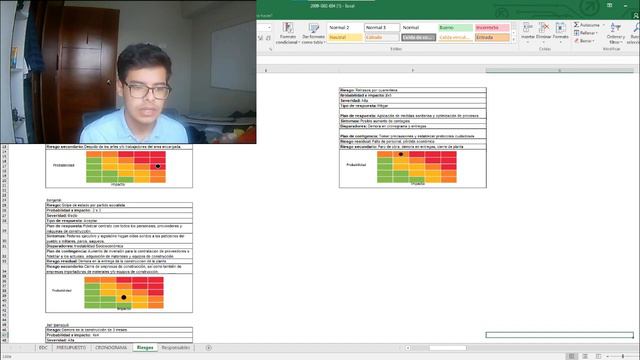Viewport: 640px width, 360px height.
Task: Click the Borrar eraser icon
Action: [576, 41]
